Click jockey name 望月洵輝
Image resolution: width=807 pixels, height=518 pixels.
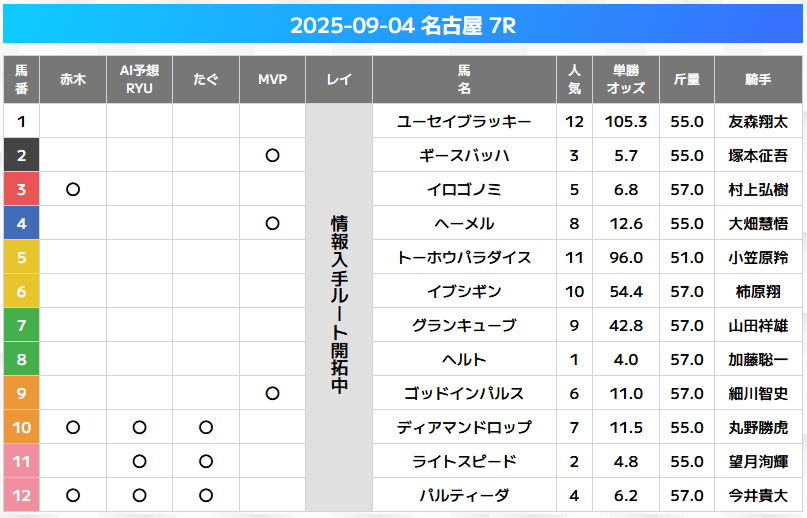[x=758, y=462]
